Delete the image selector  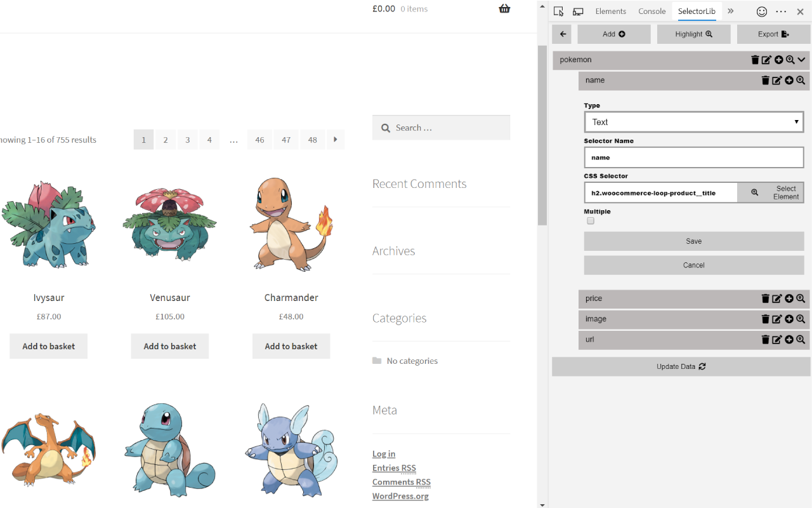click(765, 319)
